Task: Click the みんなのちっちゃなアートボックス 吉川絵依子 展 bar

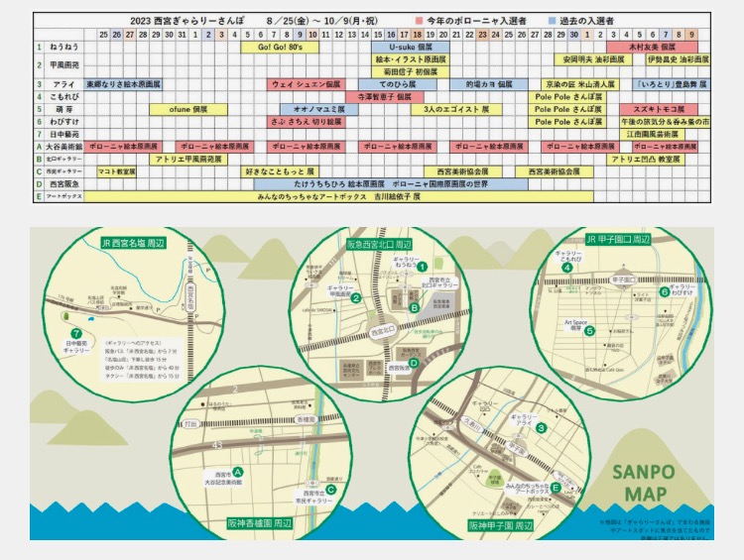Action: click(339, 196)
